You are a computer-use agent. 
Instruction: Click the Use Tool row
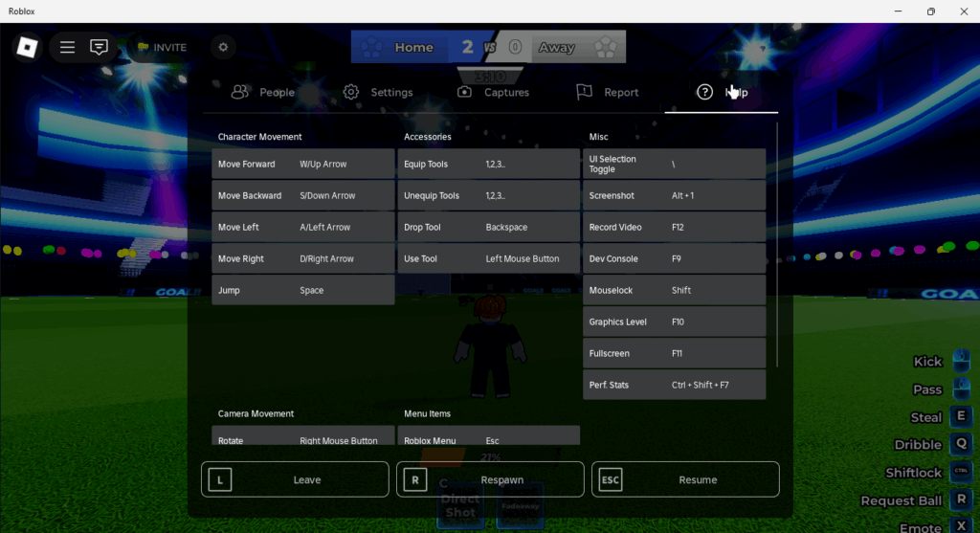point(489,258)
